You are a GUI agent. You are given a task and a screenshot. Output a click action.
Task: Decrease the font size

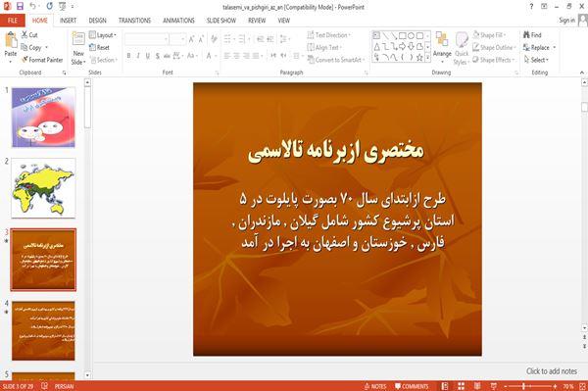[201, 39]
